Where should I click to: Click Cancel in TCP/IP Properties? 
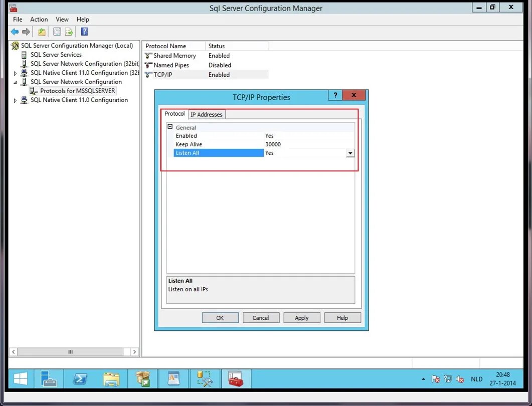point(261,318)
